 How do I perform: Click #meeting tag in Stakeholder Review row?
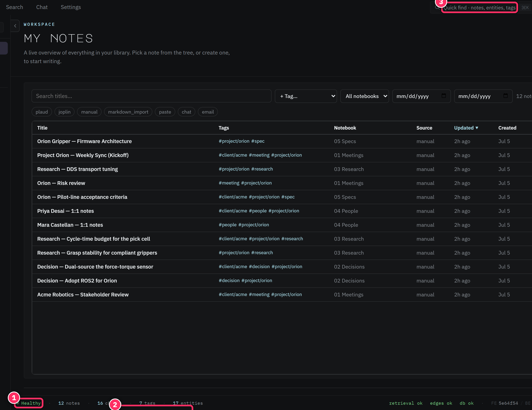tap(259, 294)
